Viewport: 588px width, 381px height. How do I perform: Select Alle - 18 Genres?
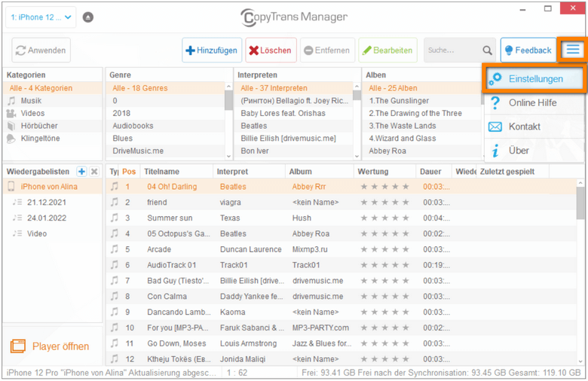165,88
